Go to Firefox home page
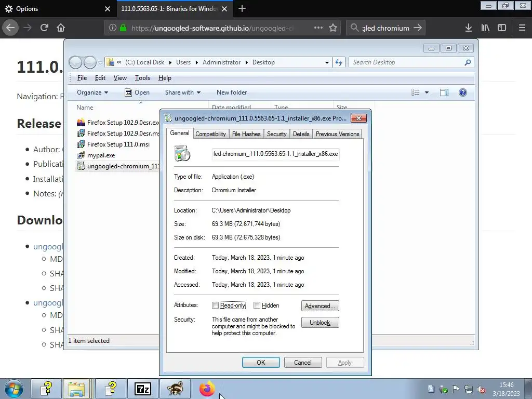532x399 pixels. (61, 28)
